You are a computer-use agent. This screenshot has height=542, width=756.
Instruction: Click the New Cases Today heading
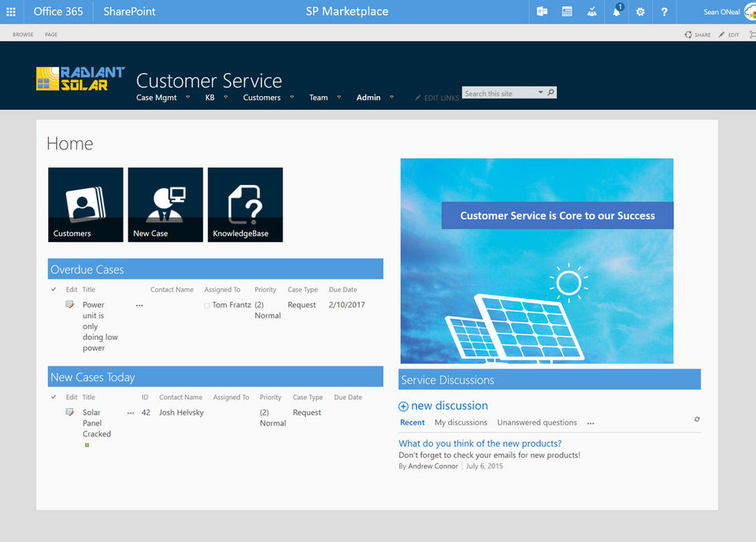click(x=93, y=377)
